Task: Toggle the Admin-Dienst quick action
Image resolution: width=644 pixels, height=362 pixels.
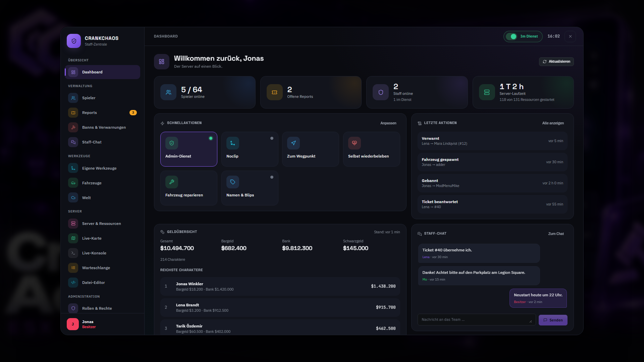Action: click(189, 149)
